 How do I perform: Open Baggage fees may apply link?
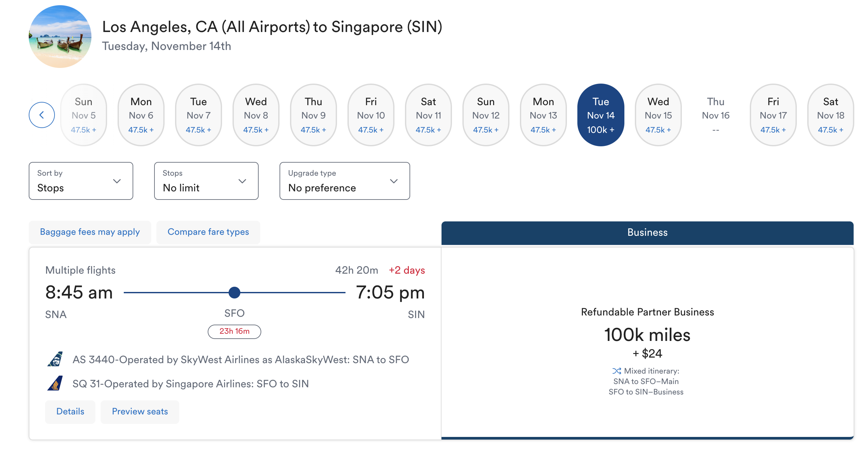(x=89, y=232)
